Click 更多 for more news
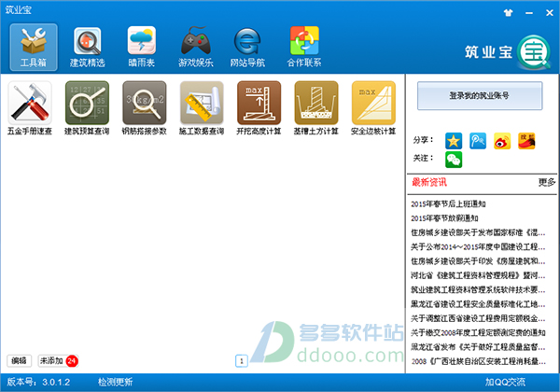 point(547,182)
